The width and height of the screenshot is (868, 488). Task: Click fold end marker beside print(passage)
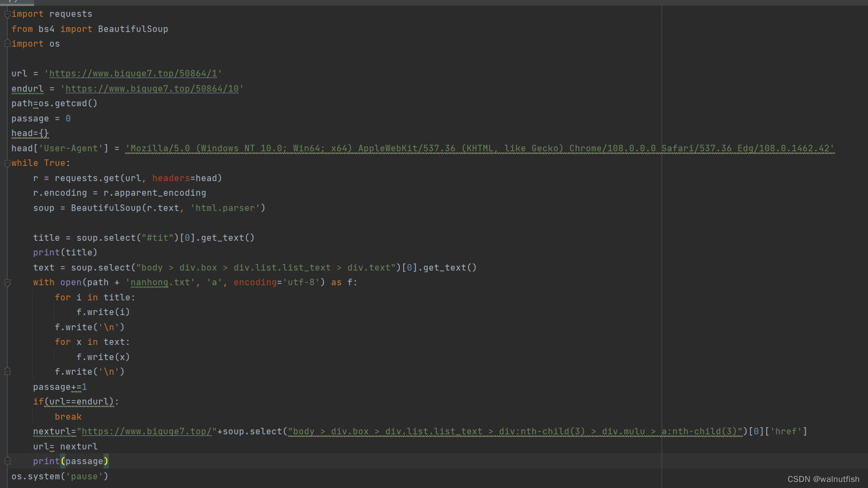(8, 461)
